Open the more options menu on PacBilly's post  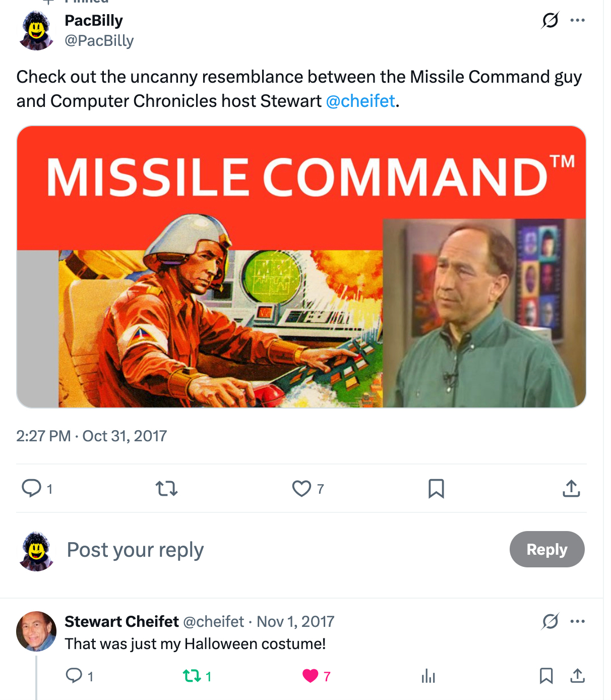tap(577, 21)
